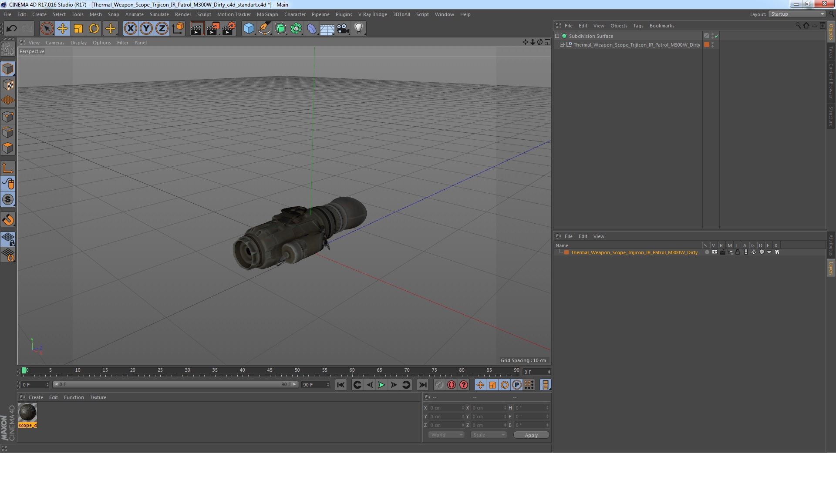The height and width of the screenshot is (504, 836).
Task: Click Locked Workplane icon
Action: pos(8,239)
